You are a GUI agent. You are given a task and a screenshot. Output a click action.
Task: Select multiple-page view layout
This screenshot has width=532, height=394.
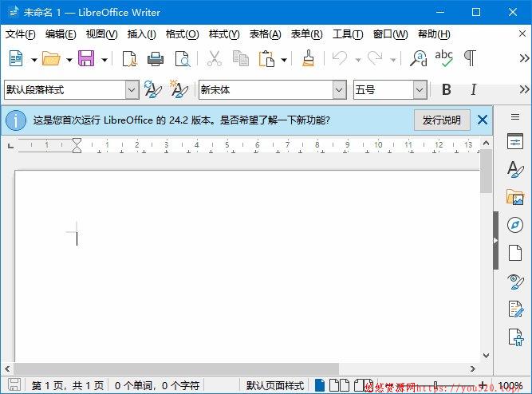[339, 385]
